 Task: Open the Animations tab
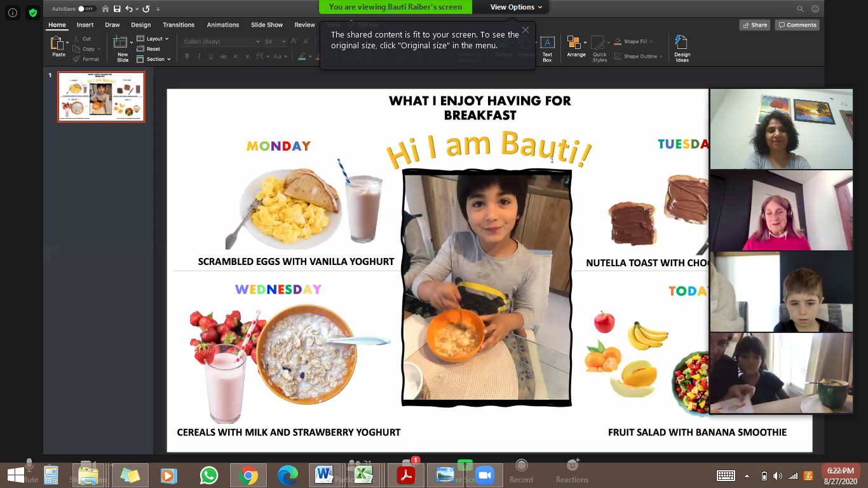(223, 25)
